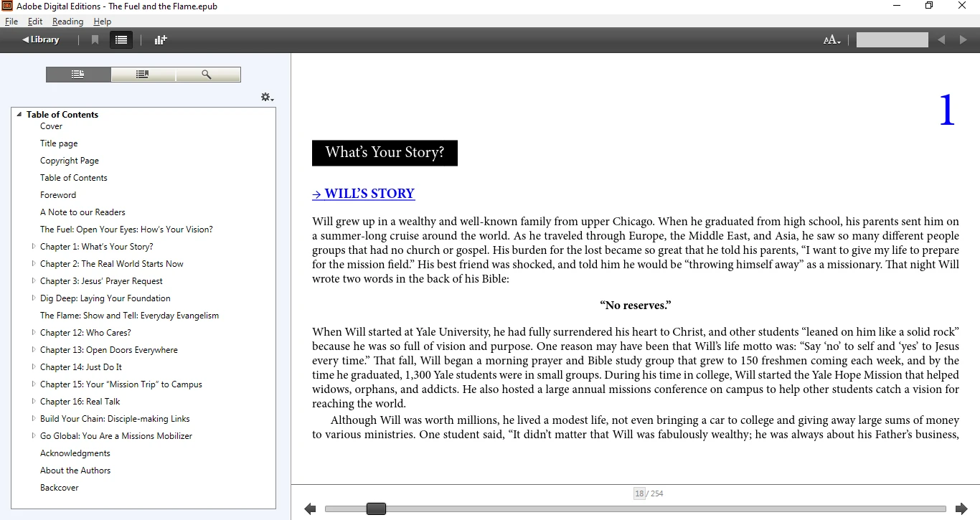980x520 pixels.
Task: Open the Reading menu
Action: pos(67,22)
